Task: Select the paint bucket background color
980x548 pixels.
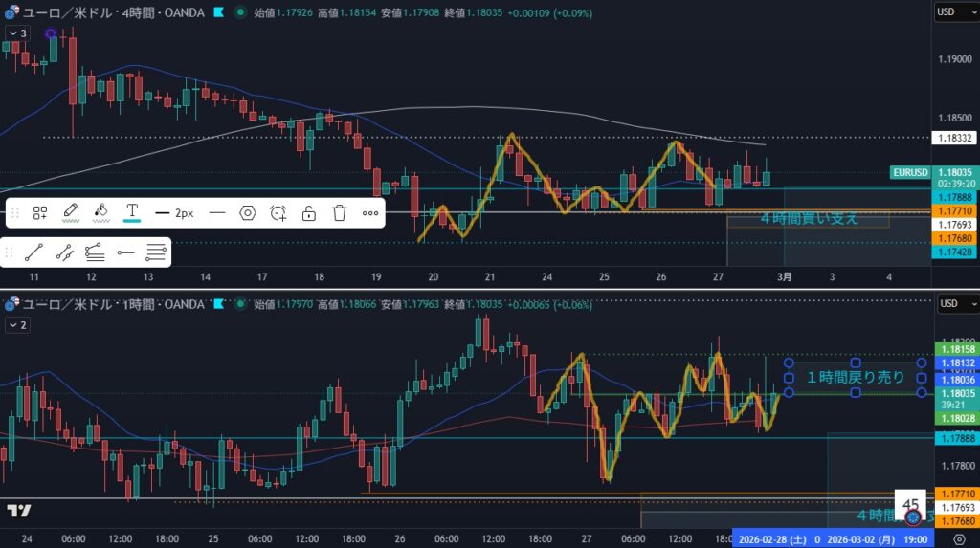Action: [101, 212]
